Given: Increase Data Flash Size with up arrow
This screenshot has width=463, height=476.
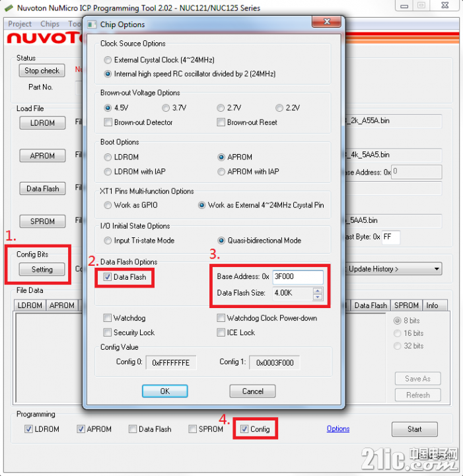Looking at the screenshot, I should tap(318, 290).
